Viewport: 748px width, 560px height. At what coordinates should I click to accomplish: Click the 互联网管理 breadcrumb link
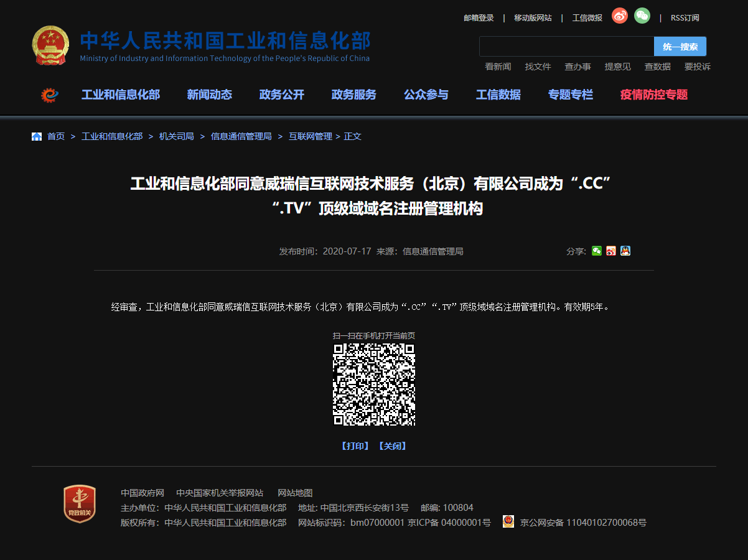pyautogui.click(x=311, y=136)
